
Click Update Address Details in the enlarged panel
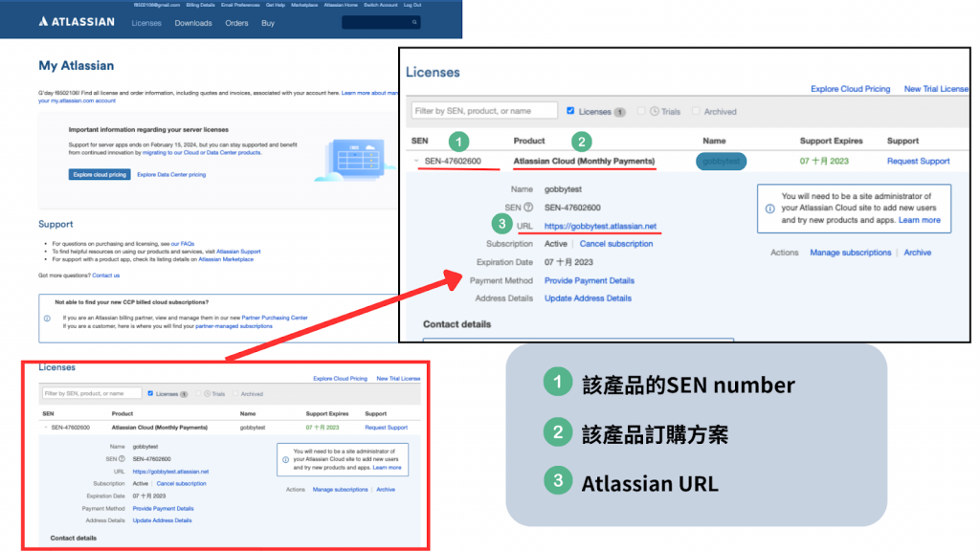[589, 298]
